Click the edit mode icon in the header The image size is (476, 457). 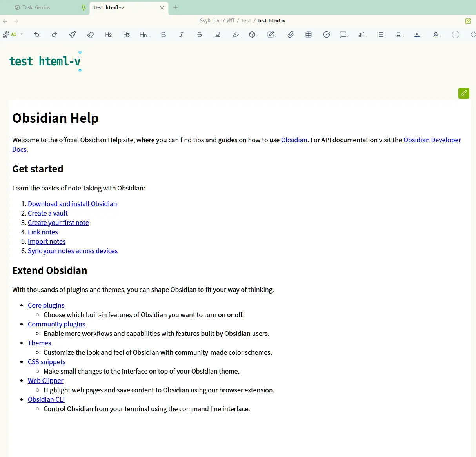point(468,21)
